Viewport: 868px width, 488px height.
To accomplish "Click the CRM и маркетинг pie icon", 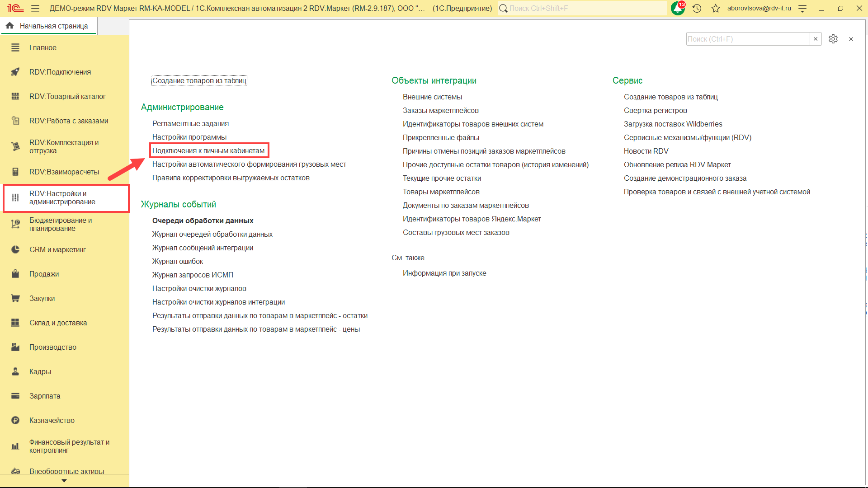I will pos(15,249).
